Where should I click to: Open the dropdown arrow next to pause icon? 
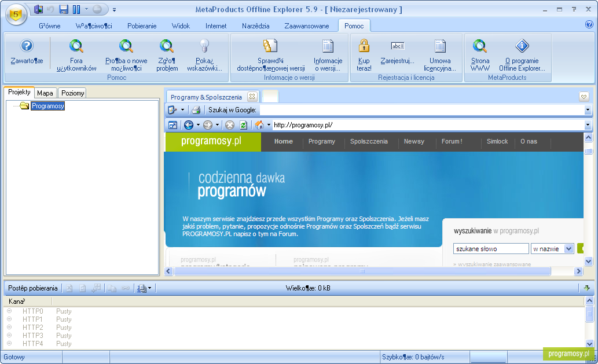[86, 9]
